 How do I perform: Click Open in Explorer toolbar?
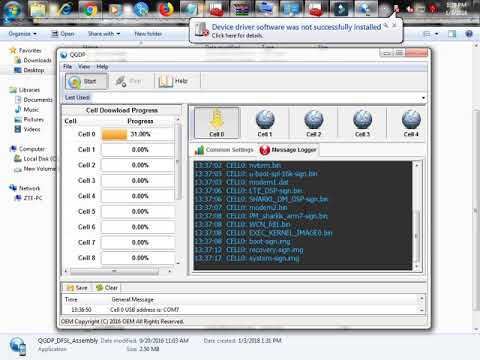(63, 34)
